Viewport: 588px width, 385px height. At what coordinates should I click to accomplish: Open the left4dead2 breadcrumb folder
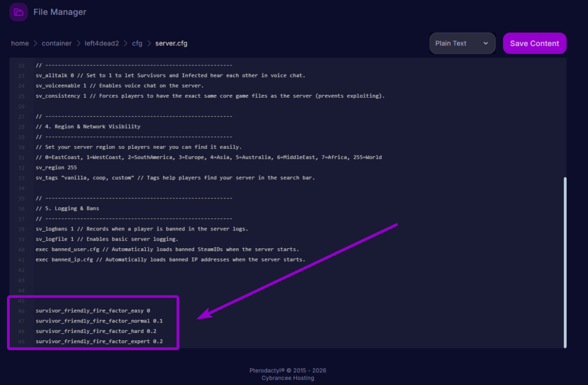(x=101, y=43)
